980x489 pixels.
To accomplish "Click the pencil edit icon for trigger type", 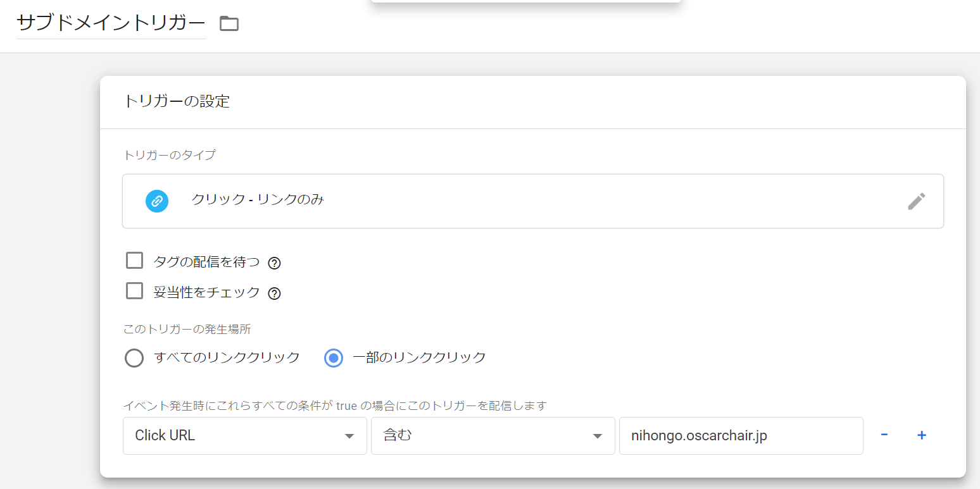I will pos(916,201).
